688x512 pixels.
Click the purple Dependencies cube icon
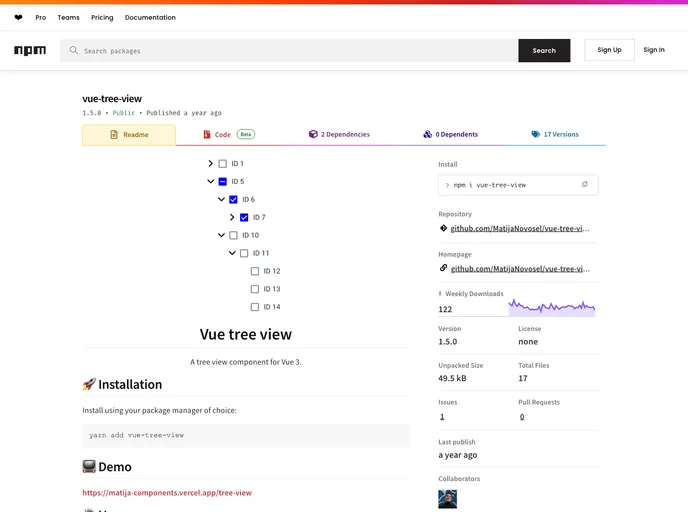(313, 134)
